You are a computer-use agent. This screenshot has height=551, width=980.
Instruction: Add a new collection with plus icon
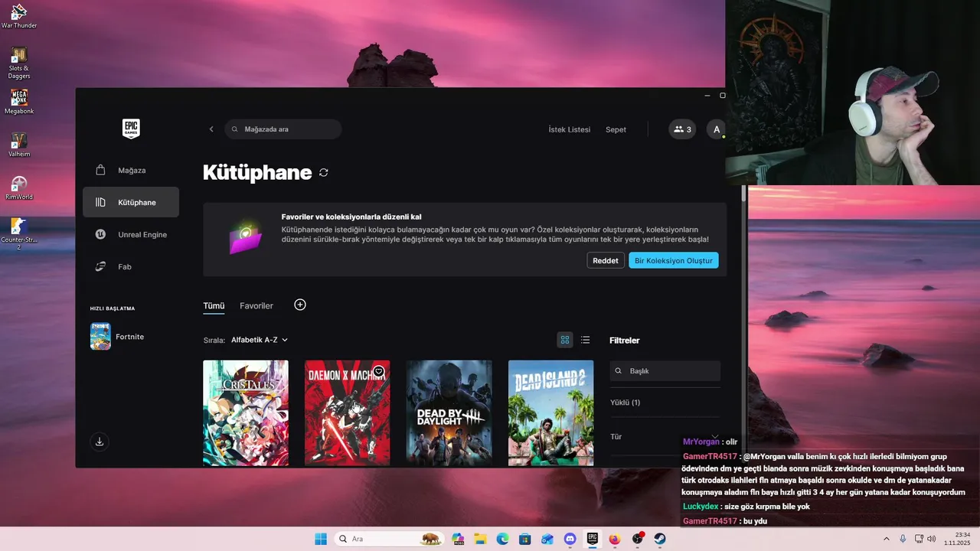tap(300, 305)
